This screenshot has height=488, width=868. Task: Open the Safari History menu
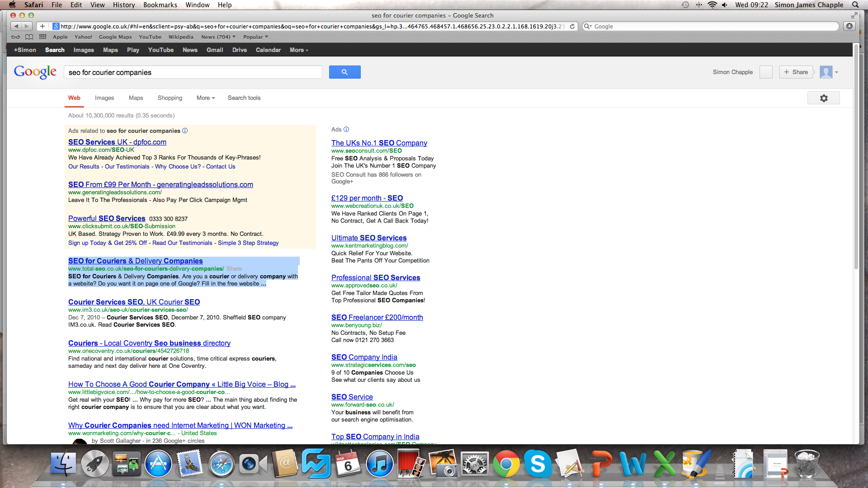click(x=124, y=5)
